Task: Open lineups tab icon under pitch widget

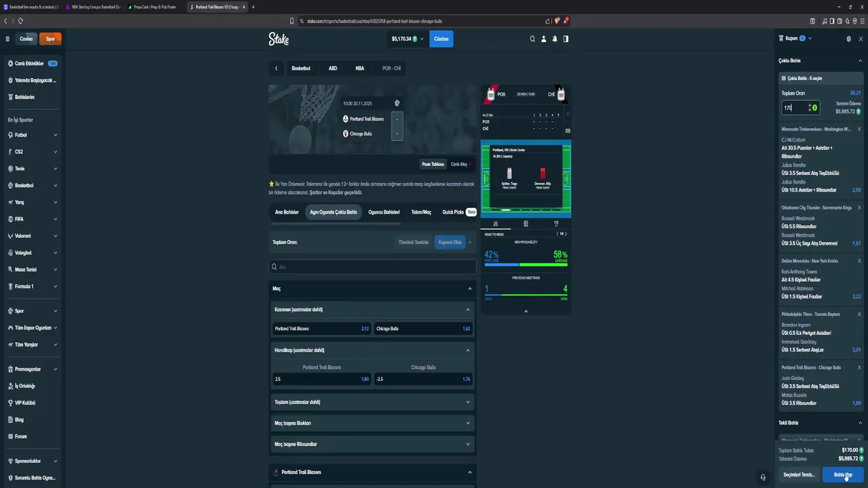Action: [x=496, y=223]
